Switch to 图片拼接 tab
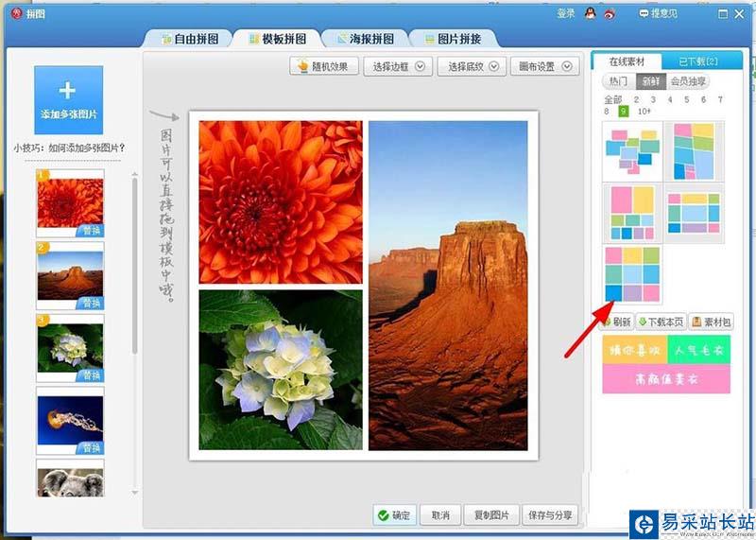This screenshot has width=756, height=540. (453, 39)
